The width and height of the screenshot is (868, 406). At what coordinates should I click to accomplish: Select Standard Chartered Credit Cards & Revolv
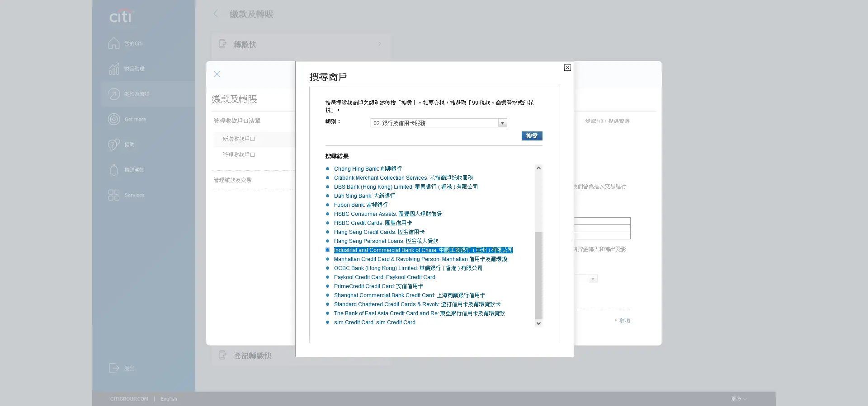pyautogui.click(x=417, y=304)
